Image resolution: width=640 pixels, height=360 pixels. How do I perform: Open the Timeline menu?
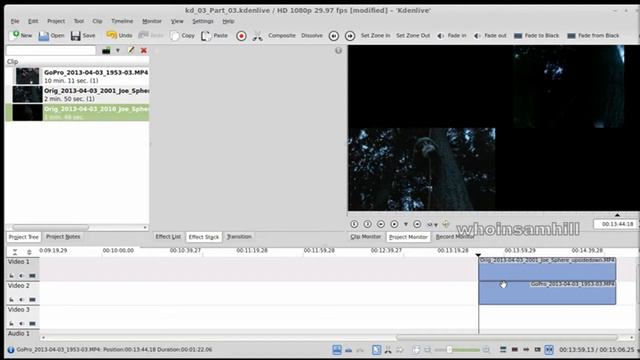122,21
